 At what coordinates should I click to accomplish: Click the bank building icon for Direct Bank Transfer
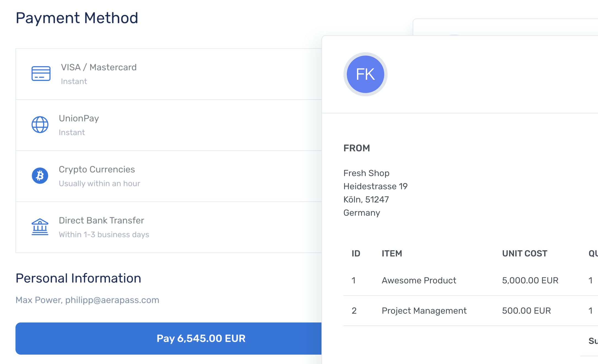click(x=40, y=227)
